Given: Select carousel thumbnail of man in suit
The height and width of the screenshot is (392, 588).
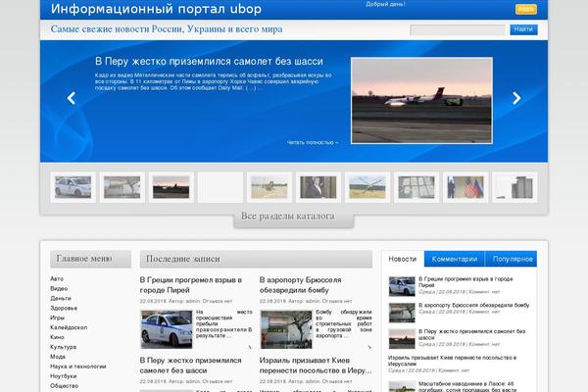Looking at the screenshot, I should click(x=318, y=187).
